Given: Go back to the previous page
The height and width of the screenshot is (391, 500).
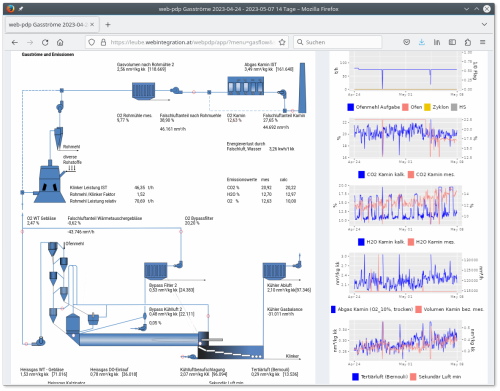Looking at the screenshot, I should [x=15, y=42].
